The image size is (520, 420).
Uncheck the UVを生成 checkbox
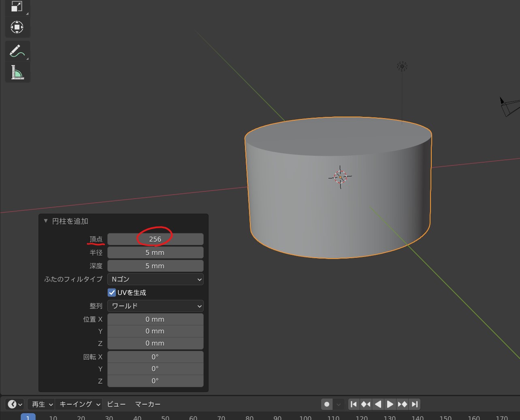click(112, 293)
